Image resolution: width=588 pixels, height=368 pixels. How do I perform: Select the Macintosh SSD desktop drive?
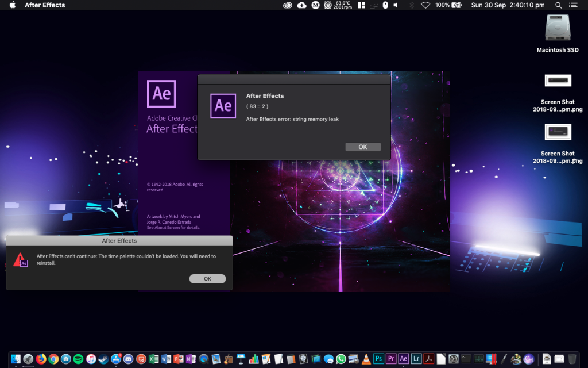point(558,28)
